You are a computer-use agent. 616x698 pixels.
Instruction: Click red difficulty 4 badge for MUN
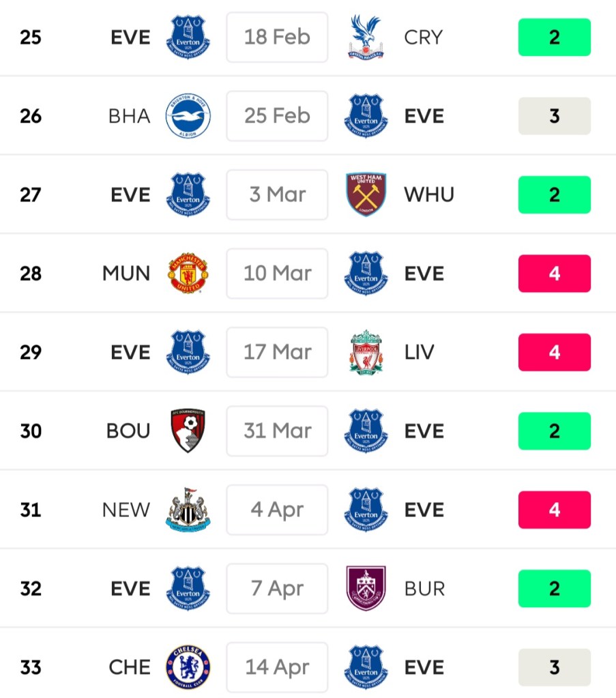tap(554, 274)
